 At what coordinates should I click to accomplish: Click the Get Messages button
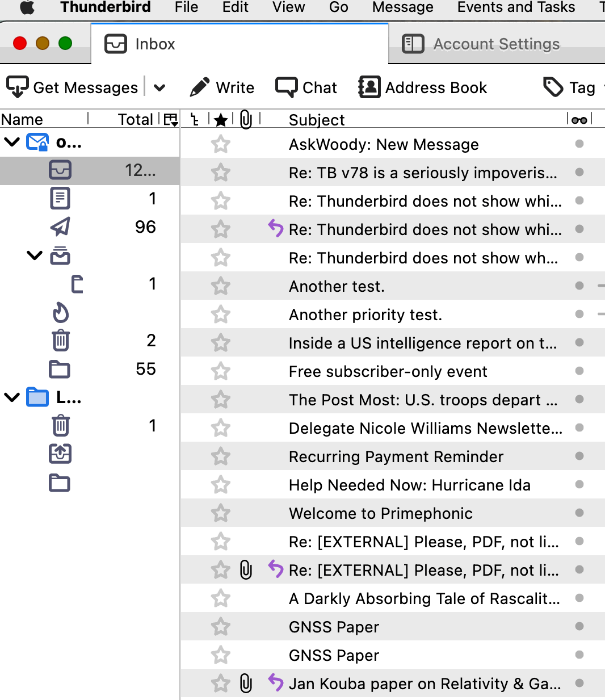click(73, 87)
